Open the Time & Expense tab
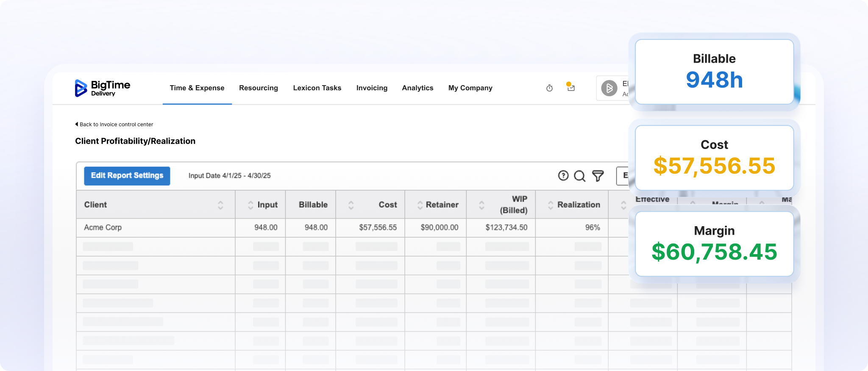This screenshot has height=371, width=868. 197,88
